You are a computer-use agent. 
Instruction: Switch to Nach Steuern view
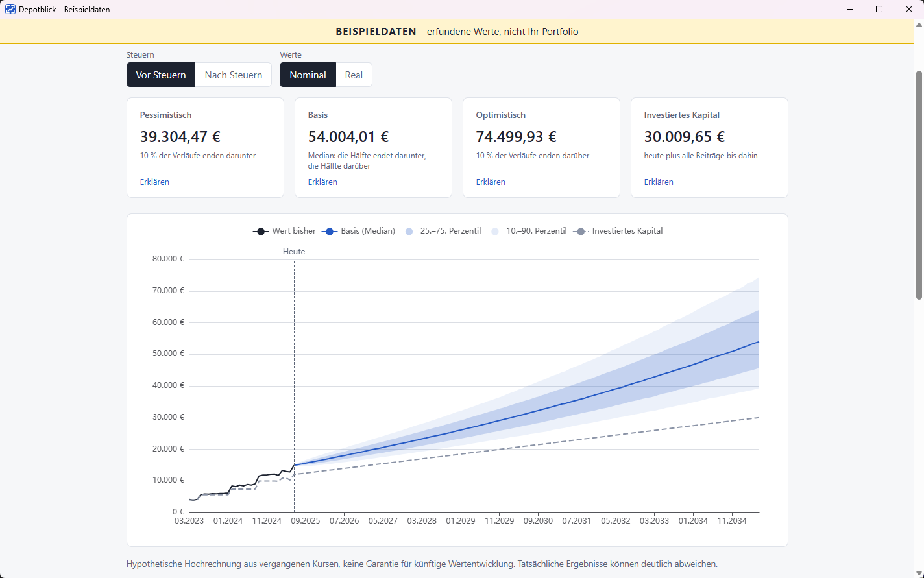pyautogui.click(x=234, y=75)
